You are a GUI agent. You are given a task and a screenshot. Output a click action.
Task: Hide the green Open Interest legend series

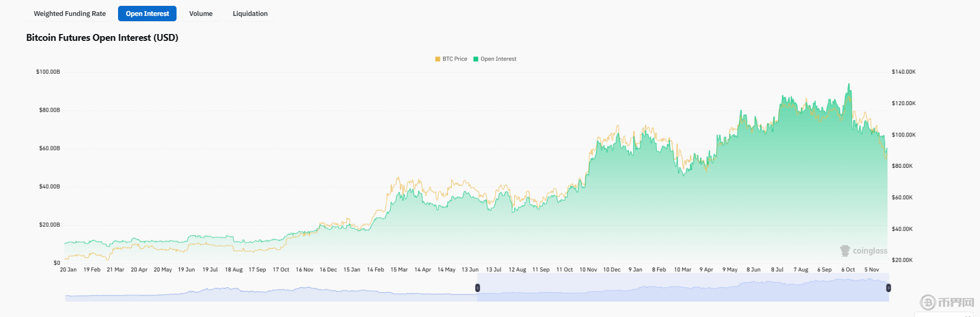coord(495,59)
